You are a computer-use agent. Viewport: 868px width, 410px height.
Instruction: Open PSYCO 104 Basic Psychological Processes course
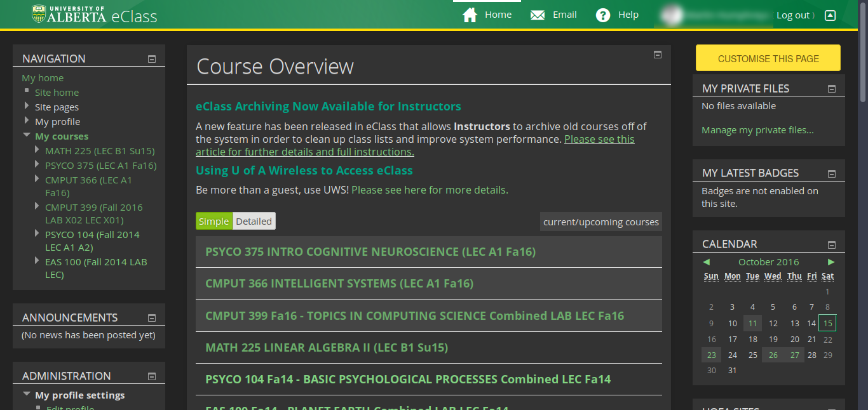pos(408,380)
